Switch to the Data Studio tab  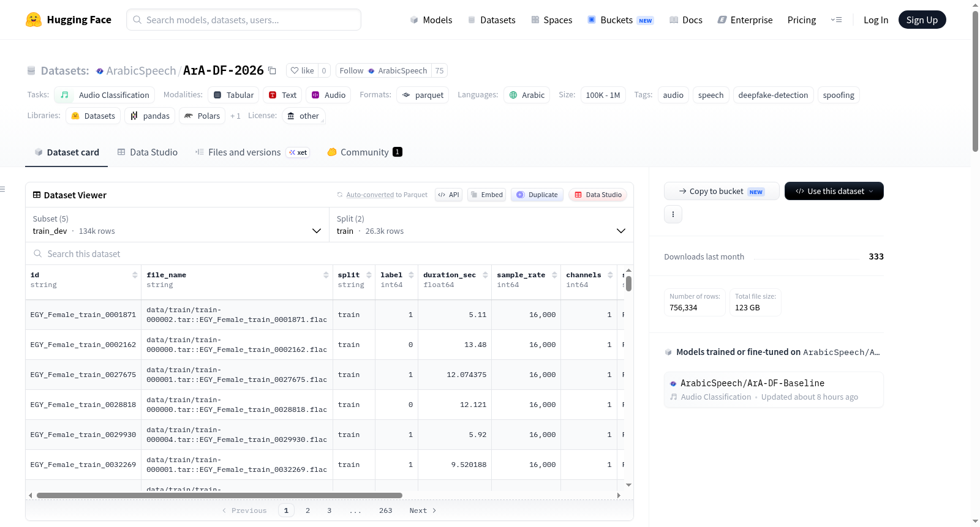tap(148, 152)
